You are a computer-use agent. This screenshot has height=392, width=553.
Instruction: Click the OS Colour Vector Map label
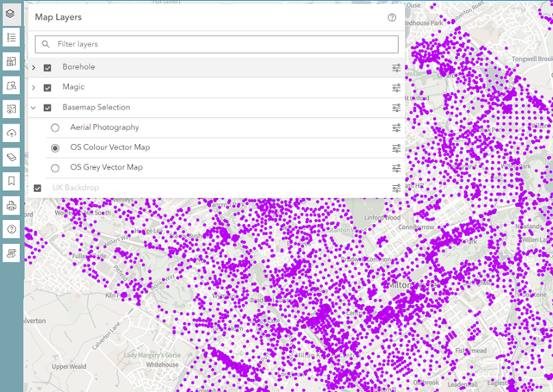110,147
